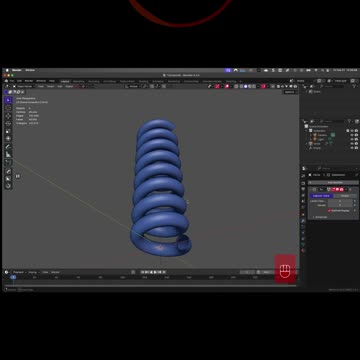
Task: Hide Camera in outliner viewport
Action: click(x=352, y=135)
